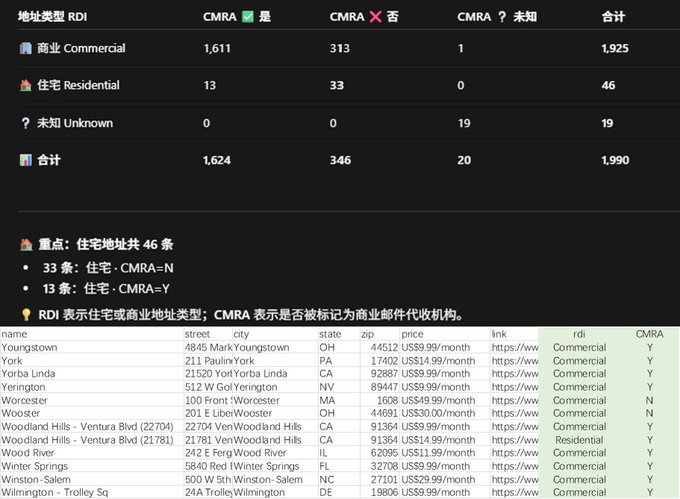Select the state column header cell
This screenshot has height=499, width=680.
[339, 334]
